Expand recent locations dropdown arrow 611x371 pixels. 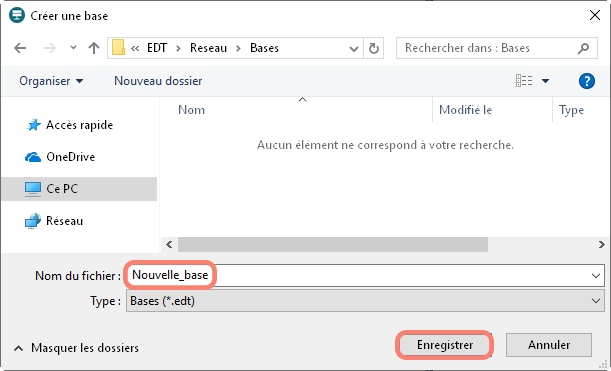click(73, 48)
